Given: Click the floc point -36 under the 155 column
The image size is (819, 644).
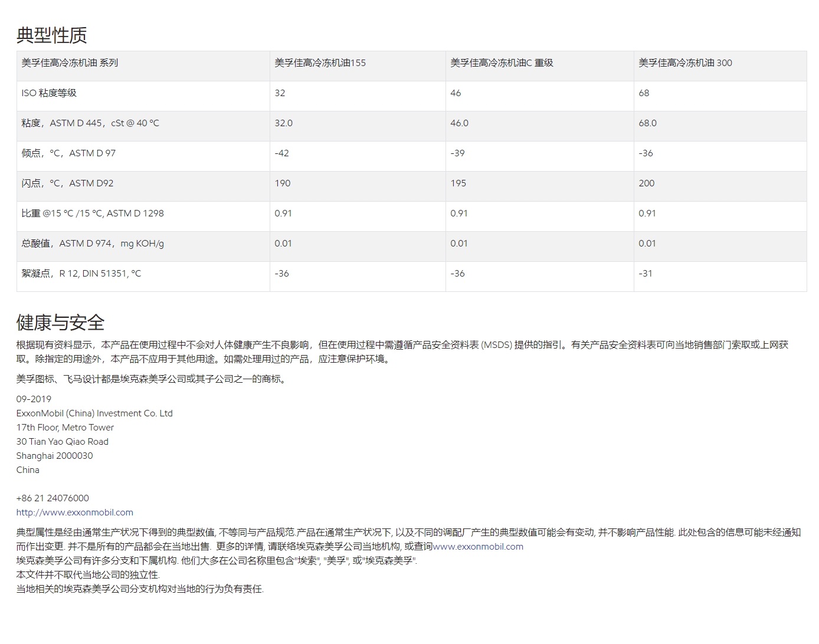Looking at the screenshot, I should tap(281, 274).
